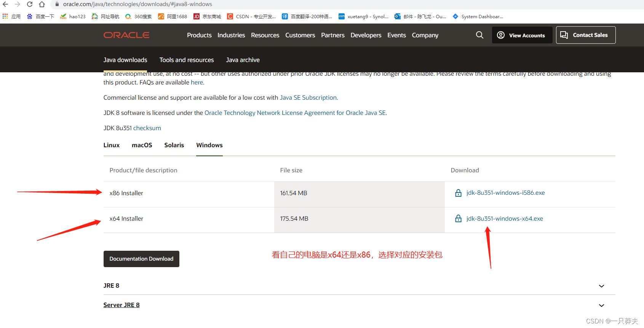This screenshot has width=644, height=328.
Task: Open the Events menu
Action: [396, 35]
